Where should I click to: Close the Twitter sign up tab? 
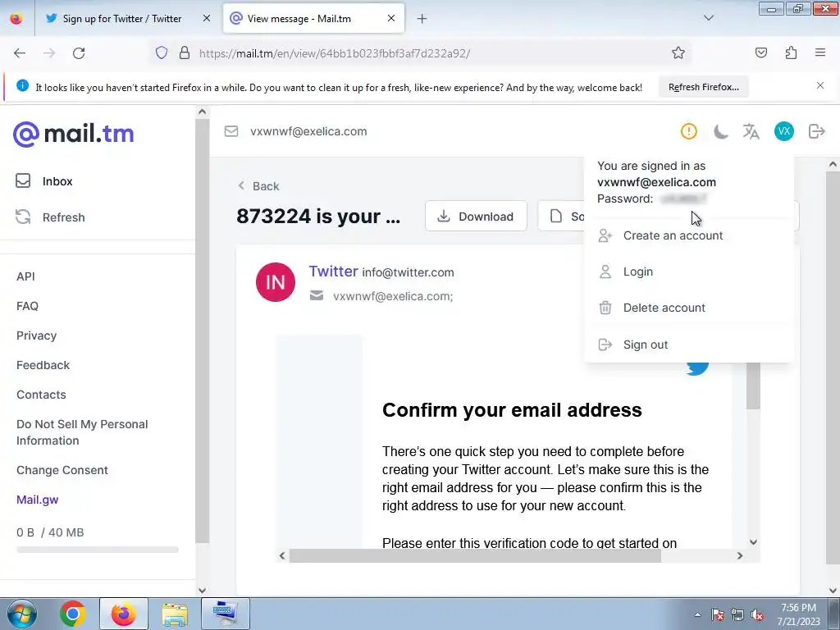(x=206, y=18)
